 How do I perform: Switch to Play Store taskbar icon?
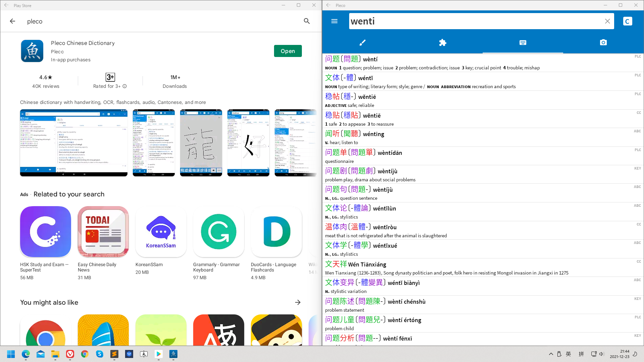tap(159, 354)
